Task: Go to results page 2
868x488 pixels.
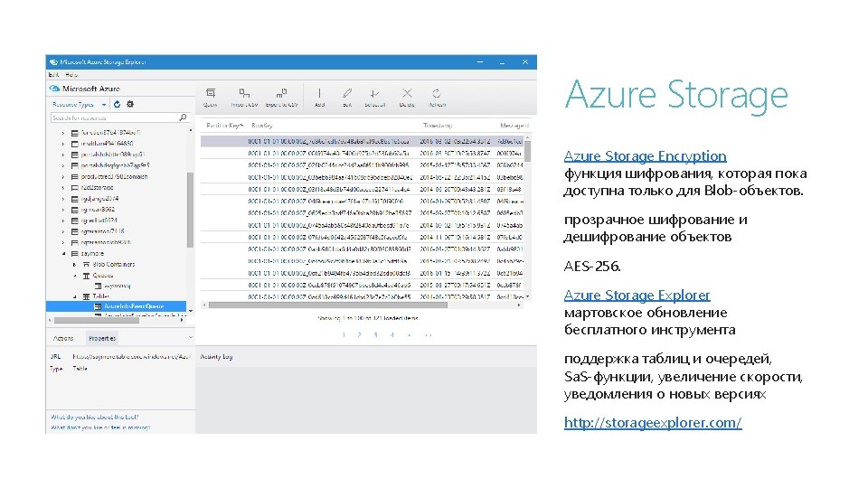Action: click(359, 334)
